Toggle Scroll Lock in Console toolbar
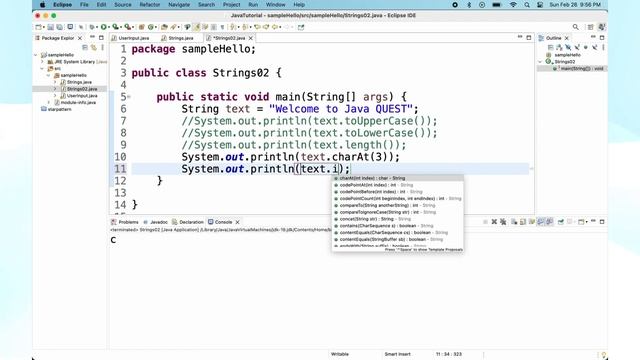The width and height of the screenshot is (640, 360). click(x=523, y=222)
